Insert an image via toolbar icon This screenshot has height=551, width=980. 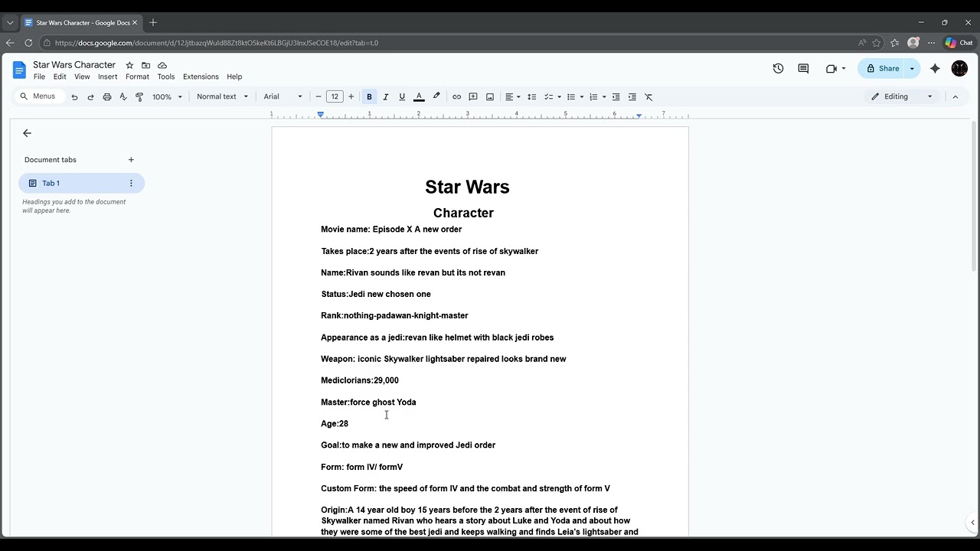[x=490, y=97]
